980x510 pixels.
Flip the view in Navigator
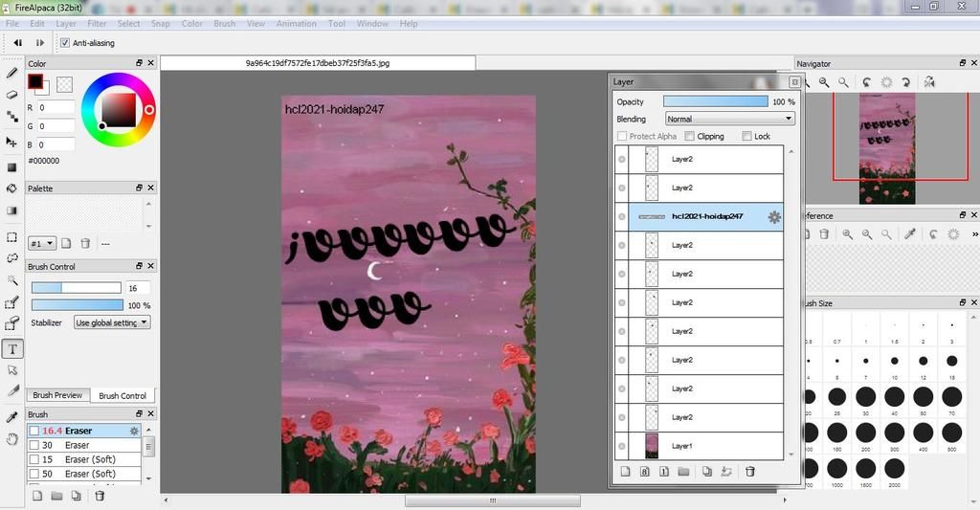pos(929,82)
